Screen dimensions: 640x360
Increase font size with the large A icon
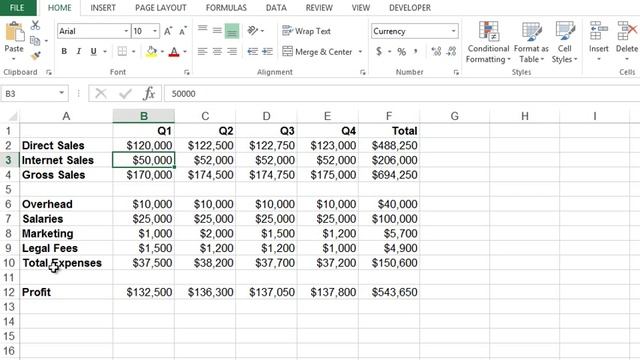pos(168,31)
